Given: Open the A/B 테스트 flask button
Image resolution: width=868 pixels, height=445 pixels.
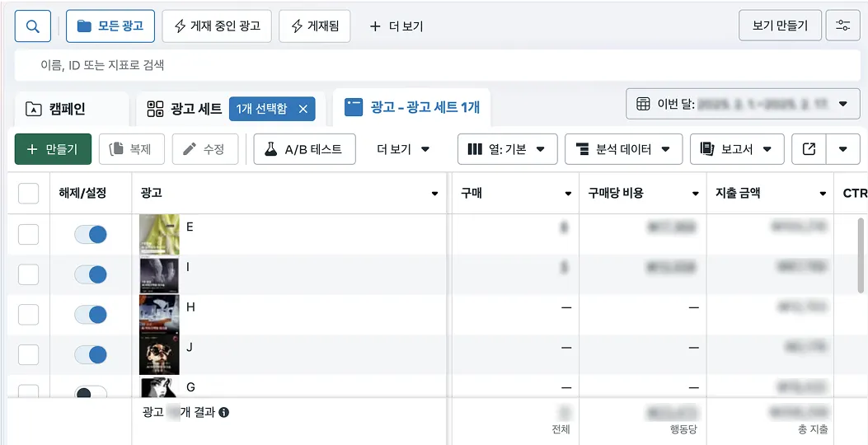Looking at the screenshot, I should click(x=304, y=149).
